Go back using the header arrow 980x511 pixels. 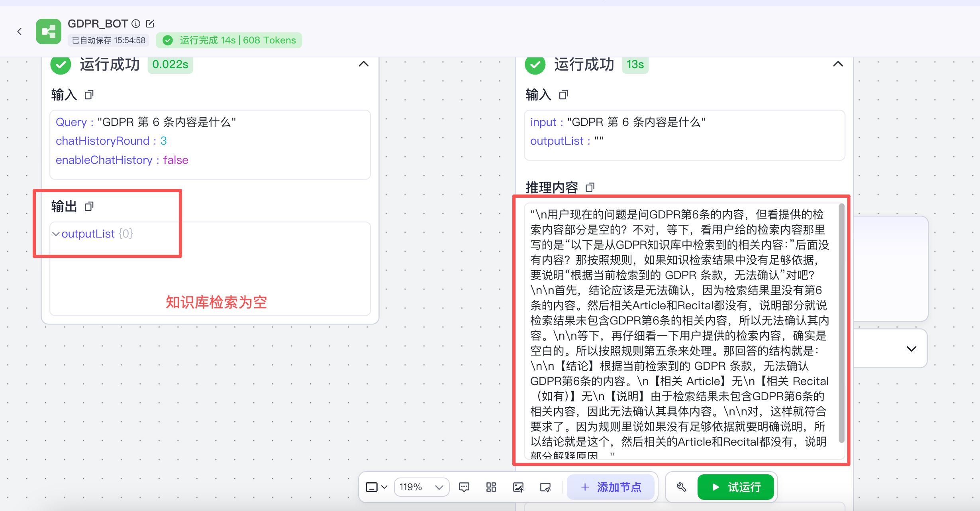pos(20,31)
